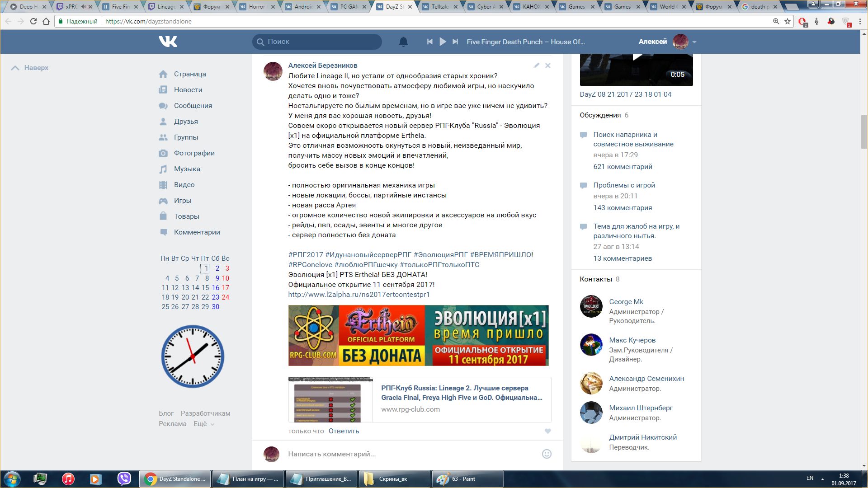
Task: Click the EN language indicator
Action: pos(810,478)
